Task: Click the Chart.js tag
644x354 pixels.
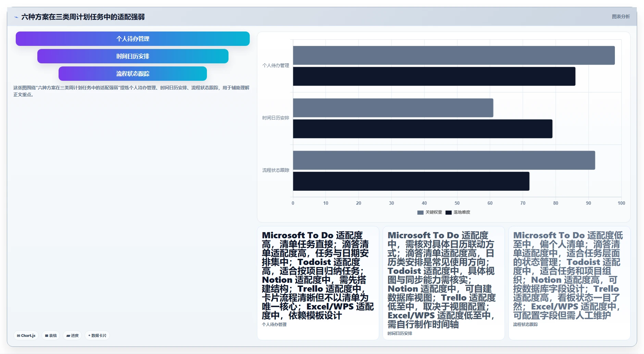Action: pyautogui.click(x=26, y=336)
